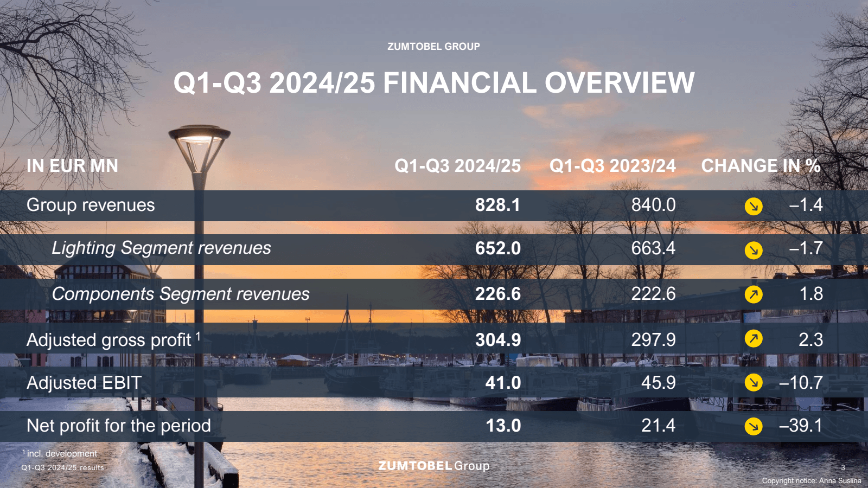Click the value 828.1

coord(498,205)
